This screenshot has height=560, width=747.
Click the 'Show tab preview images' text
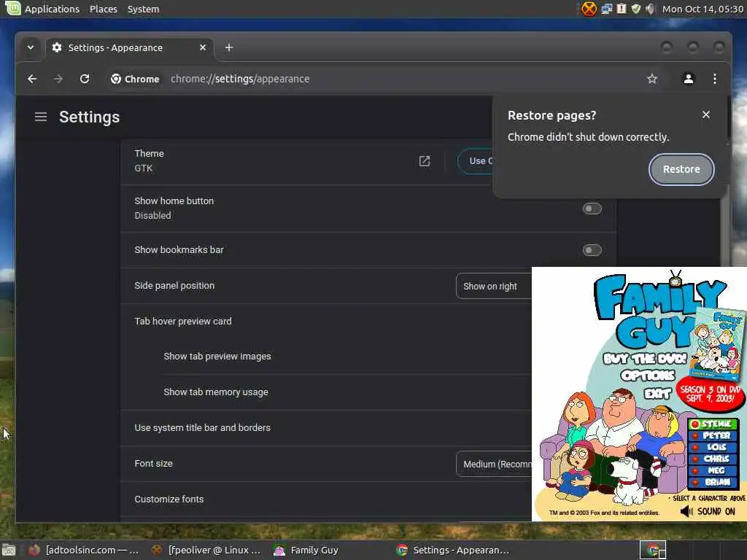coord(217,356)
